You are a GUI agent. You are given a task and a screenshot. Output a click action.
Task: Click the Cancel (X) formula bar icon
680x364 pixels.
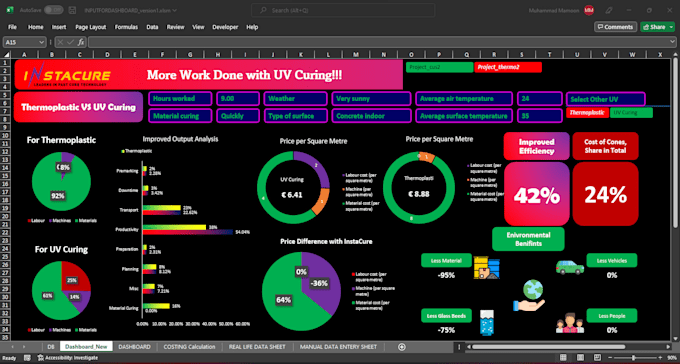pyautogui.click(x=60, y=42)
